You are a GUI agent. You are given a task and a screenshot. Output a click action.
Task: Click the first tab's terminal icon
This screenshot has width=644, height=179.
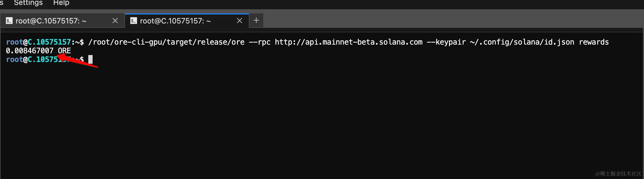pyautogui.click(x=9, y=21)
